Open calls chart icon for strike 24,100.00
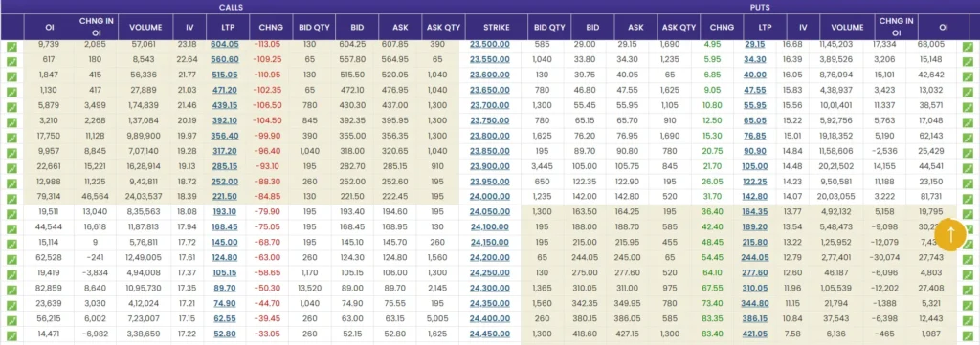The image size is (980, 345). tap(11, 229)
